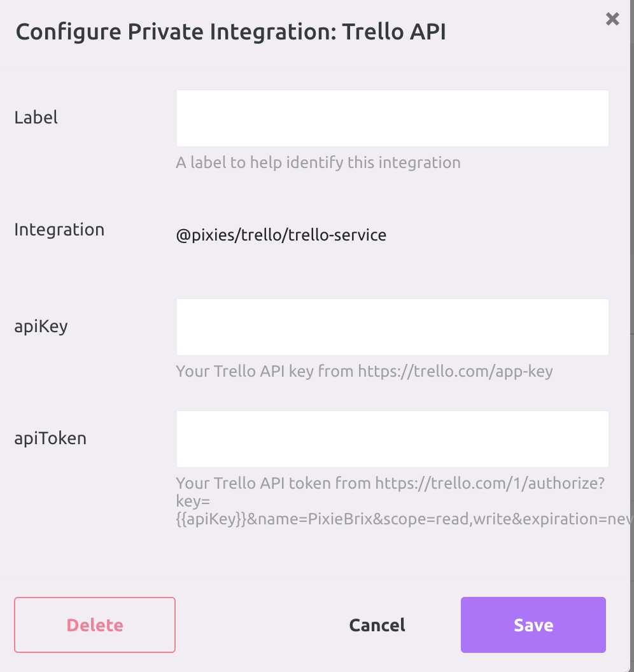The image size is (634, 672).
Task: Click the Delete button
Action: (94, 625)
